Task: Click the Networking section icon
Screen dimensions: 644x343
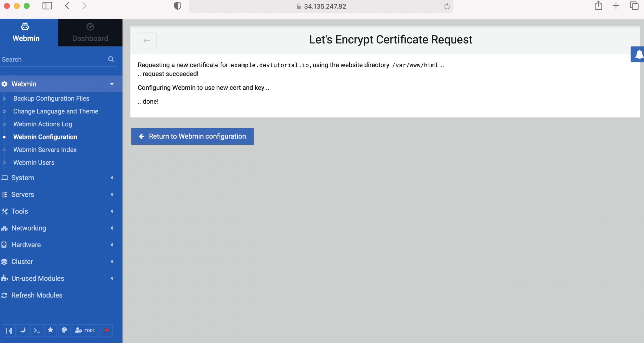Action: (5, 228)
